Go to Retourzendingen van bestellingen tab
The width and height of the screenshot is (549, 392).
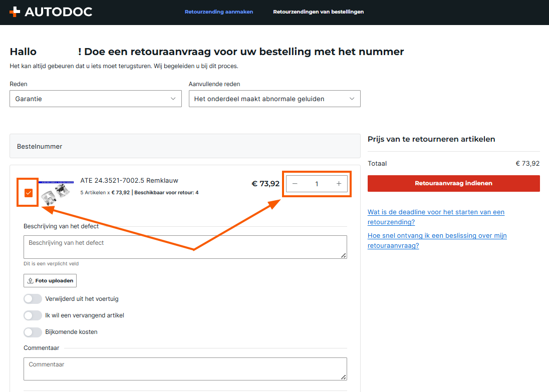click(318, 12)
